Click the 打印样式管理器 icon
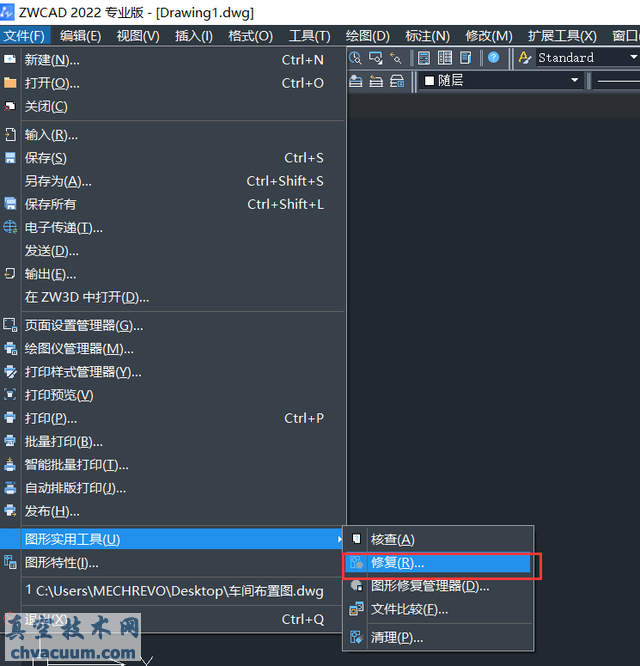The width and height of the screenshot is (640, 666). pyautogui.click(x=10, y=372)
